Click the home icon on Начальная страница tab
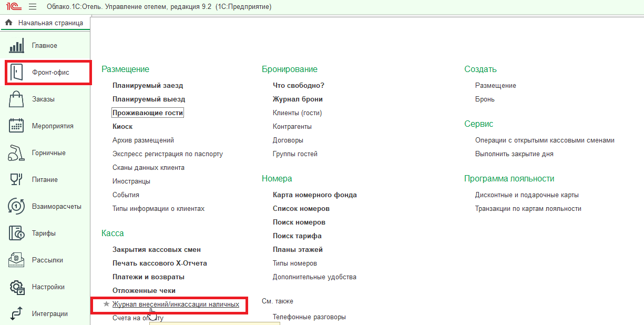Viewport: 644px width, 325px height. (x=8, y=23)
